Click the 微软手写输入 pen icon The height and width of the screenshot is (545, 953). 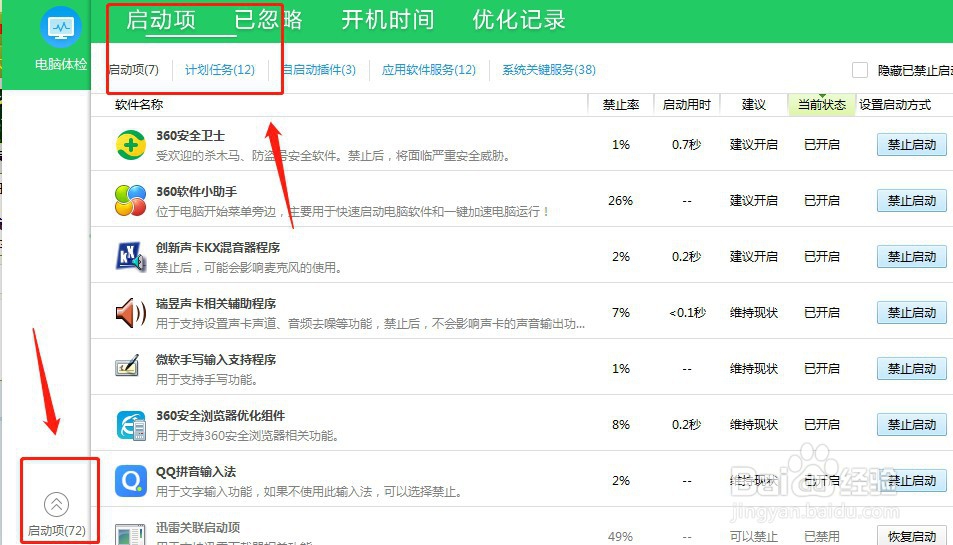click(128, 366)
